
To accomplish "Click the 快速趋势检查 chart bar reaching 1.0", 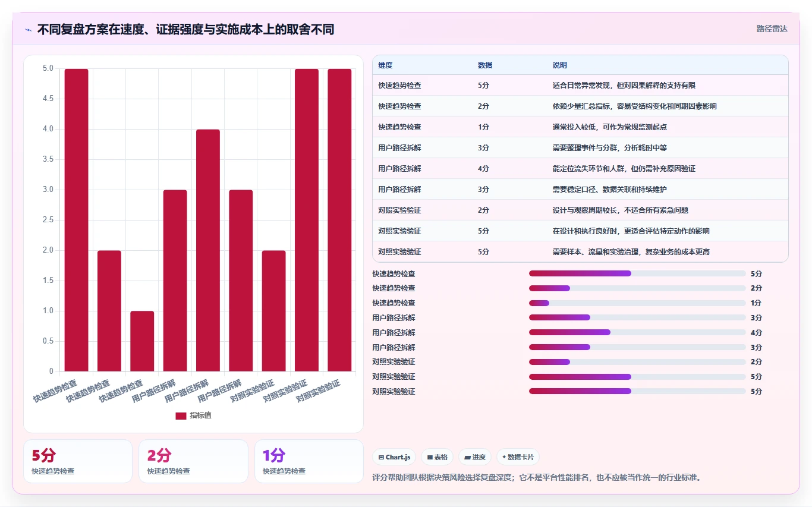I will 142,341.
